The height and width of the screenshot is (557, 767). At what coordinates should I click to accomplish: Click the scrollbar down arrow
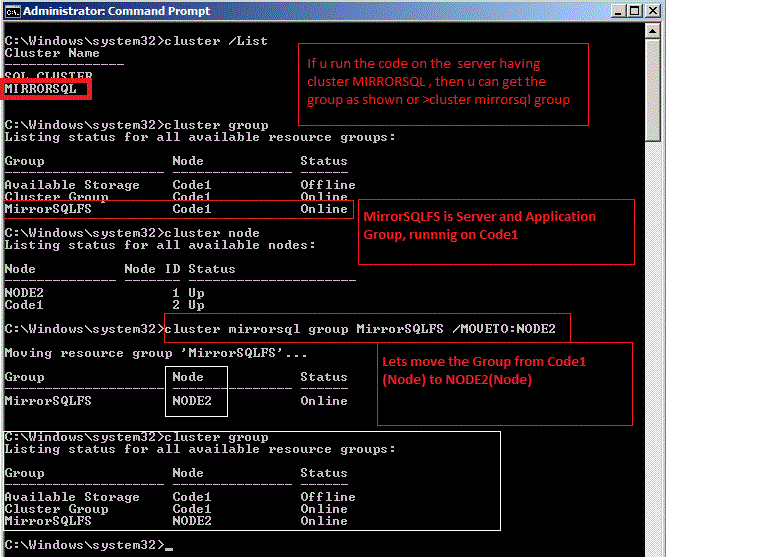[652, 549]
